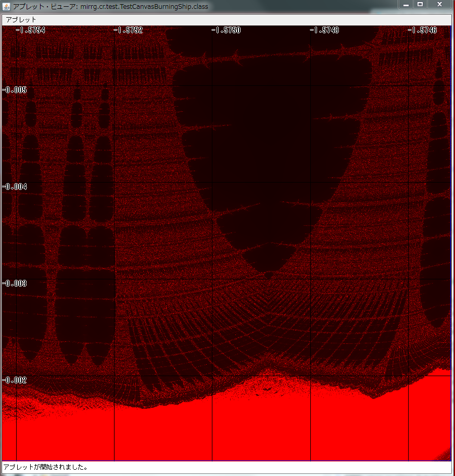The height and width of the screenshot is (476, 455).
Task: Select the -1.5750 x-axis label
Action: pos(226,30)
